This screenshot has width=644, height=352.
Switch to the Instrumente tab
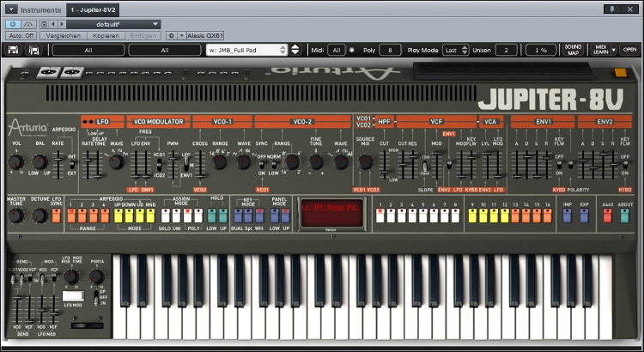(40, 9)
